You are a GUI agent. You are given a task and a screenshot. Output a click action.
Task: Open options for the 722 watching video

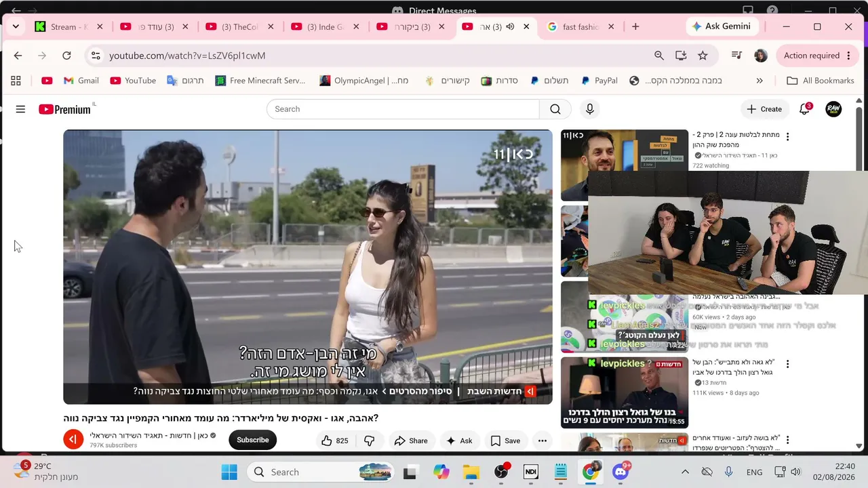pyautogui.click(x=787, y=137)
